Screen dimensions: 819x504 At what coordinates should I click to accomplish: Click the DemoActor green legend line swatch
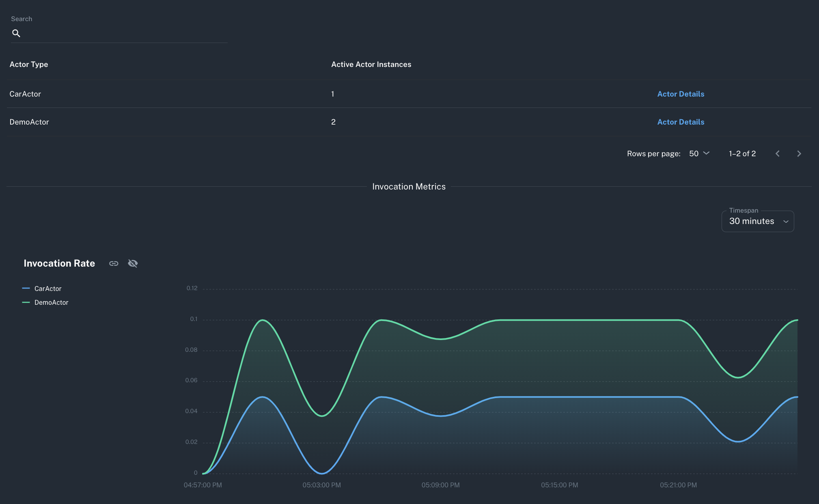(26, 302)
